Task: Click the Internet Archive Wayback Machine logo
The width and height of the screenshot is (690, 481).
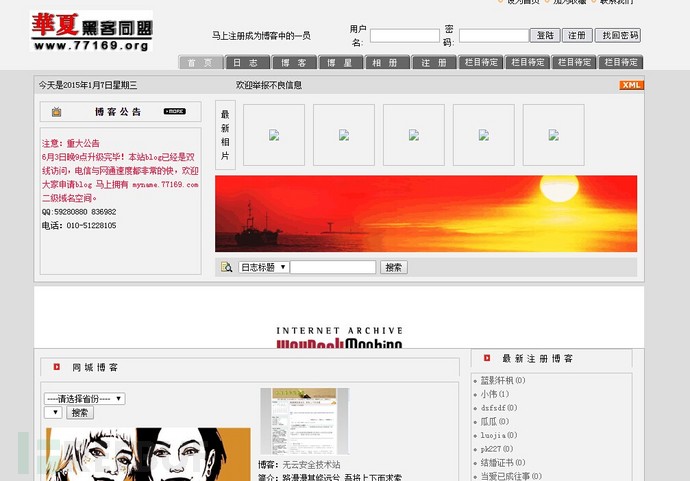Action: pyautogui.click(x=339, y=338)
